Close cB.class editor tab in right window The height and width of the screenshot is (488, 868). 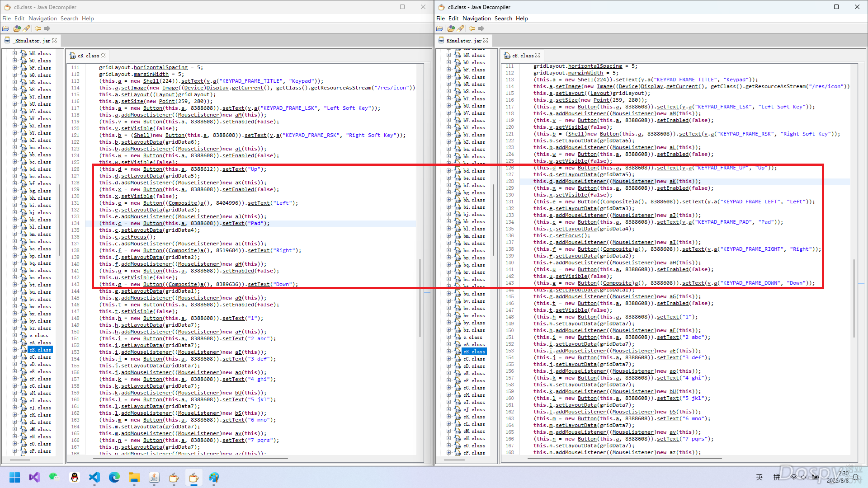[x=538, y=55]
